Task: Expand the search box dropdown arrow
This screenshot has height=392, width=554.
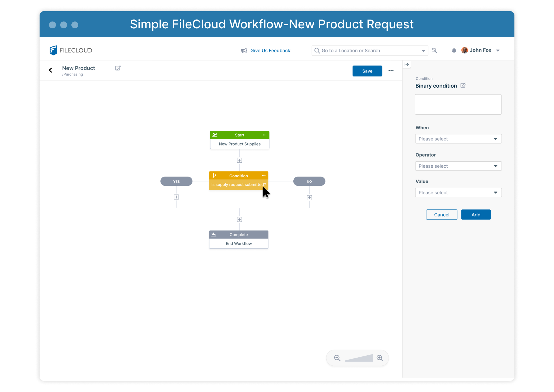Action: 424,51
